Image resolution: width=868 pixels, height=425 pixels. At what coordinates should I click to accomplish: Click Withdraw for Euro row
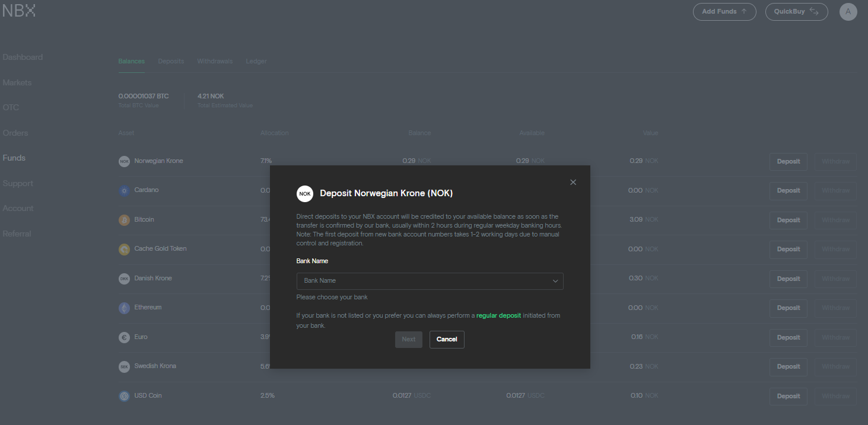835,337
